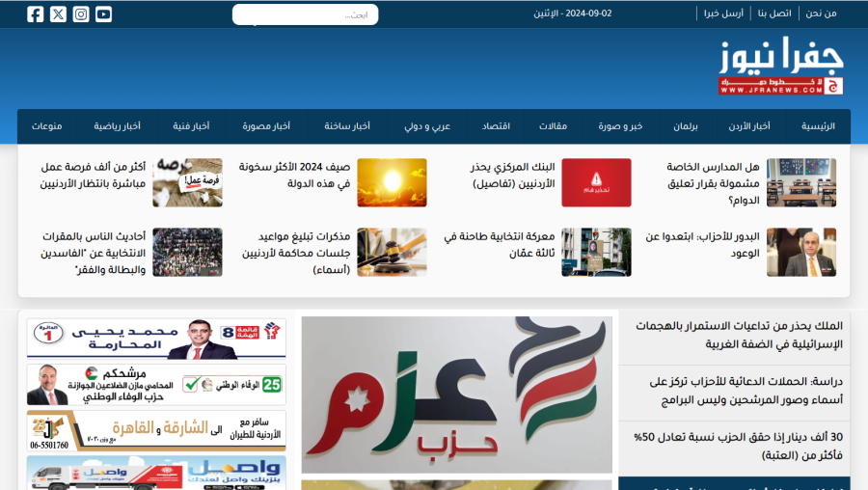Open headline مذكرات تبليغ مواعيد جلسات محاكمة
868x490 pixels.
[x=296, y=253]
